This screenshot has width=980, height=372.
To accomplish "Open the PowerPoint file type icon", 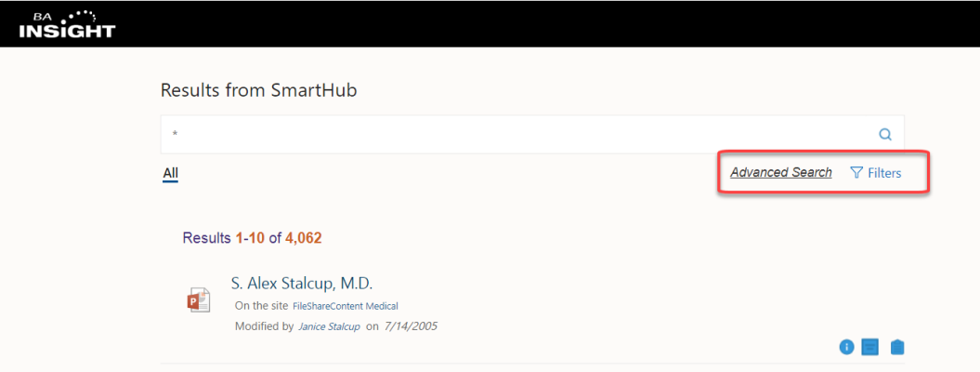I will [x=199, y=299].
